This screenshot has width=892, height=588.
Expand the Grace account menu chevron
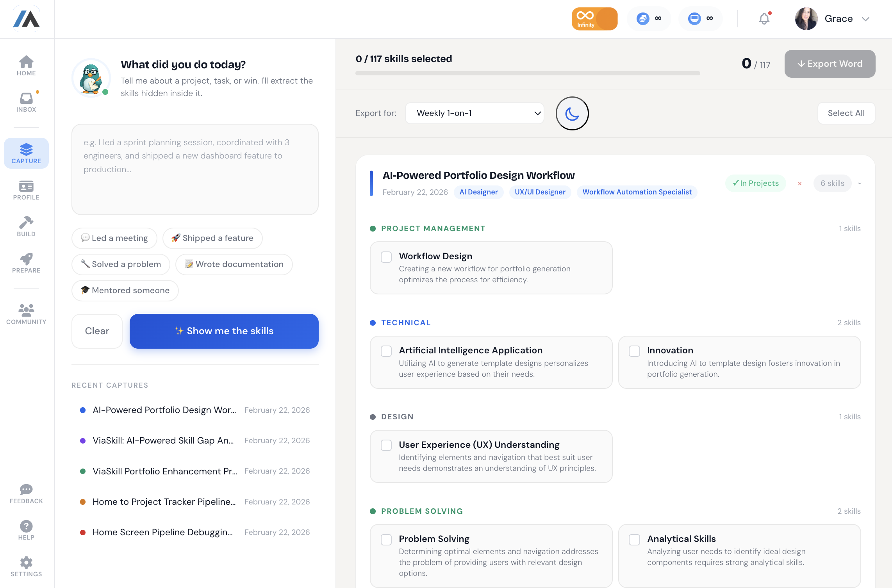coord(865,19)
